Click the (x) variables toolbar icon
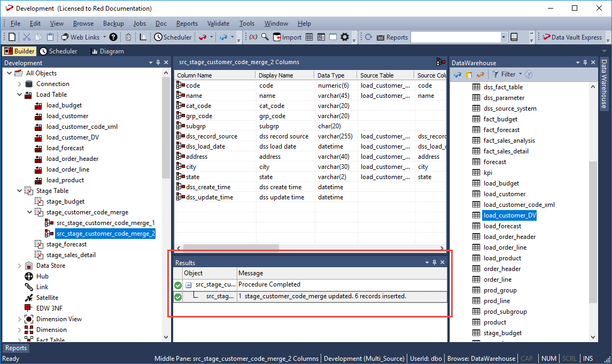This screenshot has width=612, height=364. 253,37
